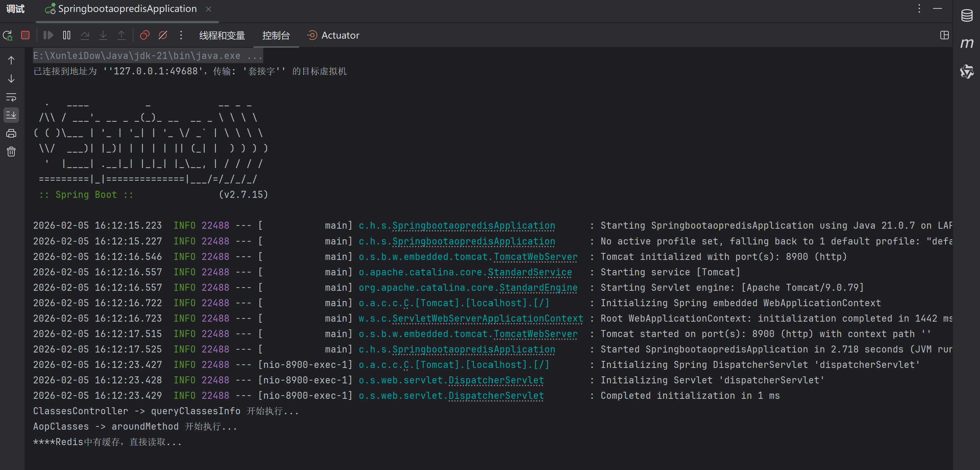The height and width of the screenshot is (470, 980).
Task: Toggle scroll to end of console
Action: click(12, 115)
